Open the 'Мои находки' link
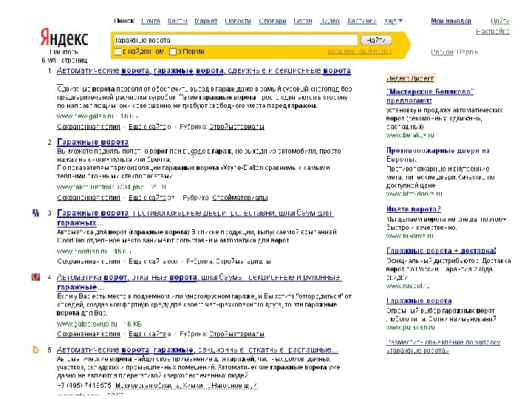This screenshot has width=532, height=399. (x=451, y=21)
